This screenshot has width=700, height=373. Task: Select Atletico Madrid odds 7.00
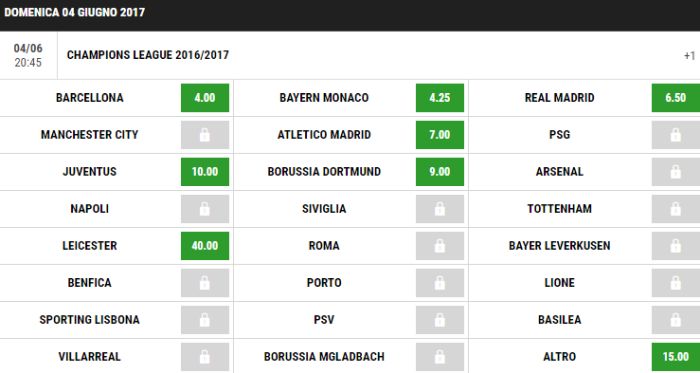440,135
